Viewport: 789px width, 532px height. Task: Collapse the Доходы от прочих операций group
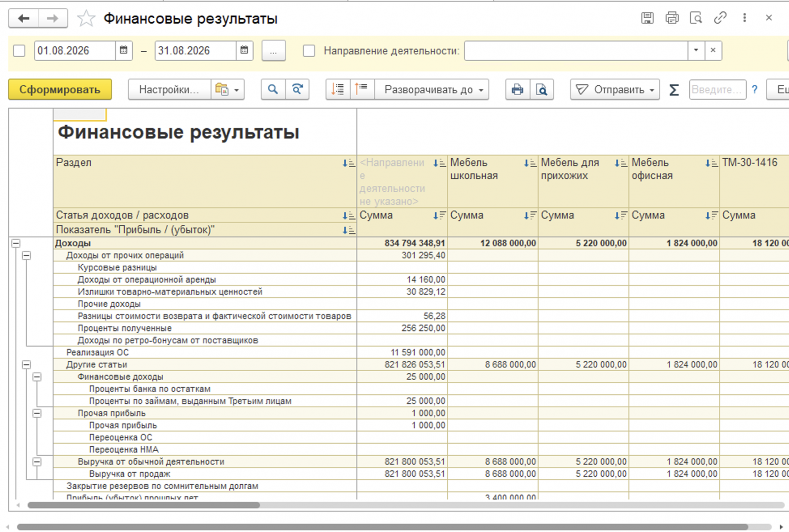(x=27, y=255)
